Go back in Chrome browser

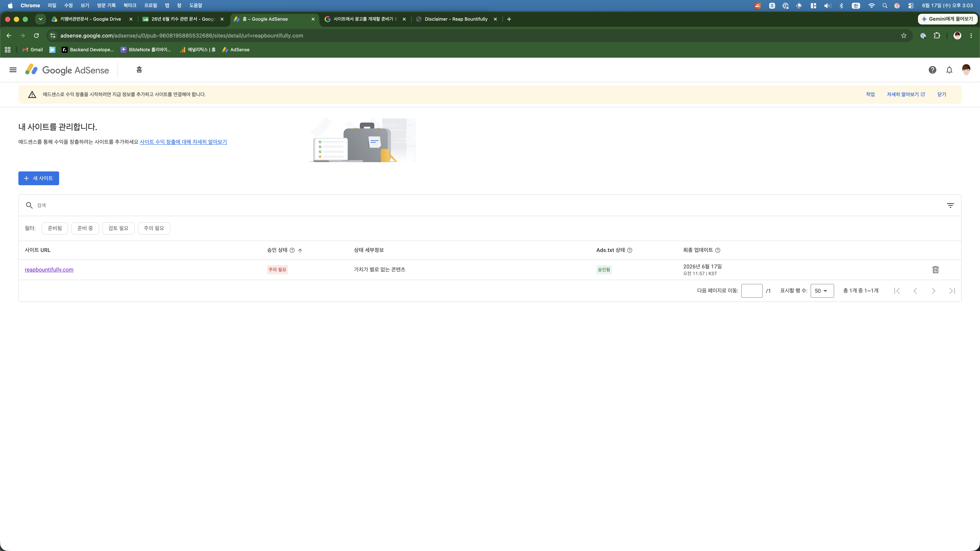(9, 36)
